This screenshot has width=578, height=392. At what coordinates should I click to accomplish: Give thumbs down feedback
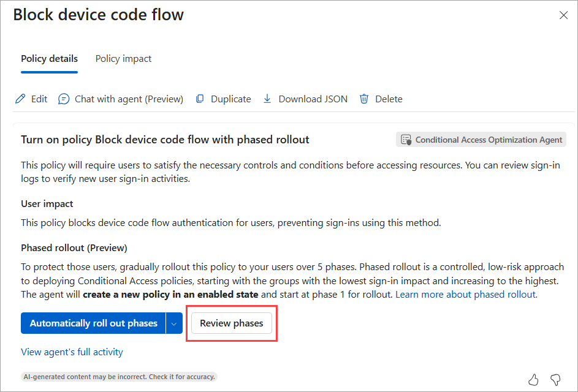(x=555, y=379)
